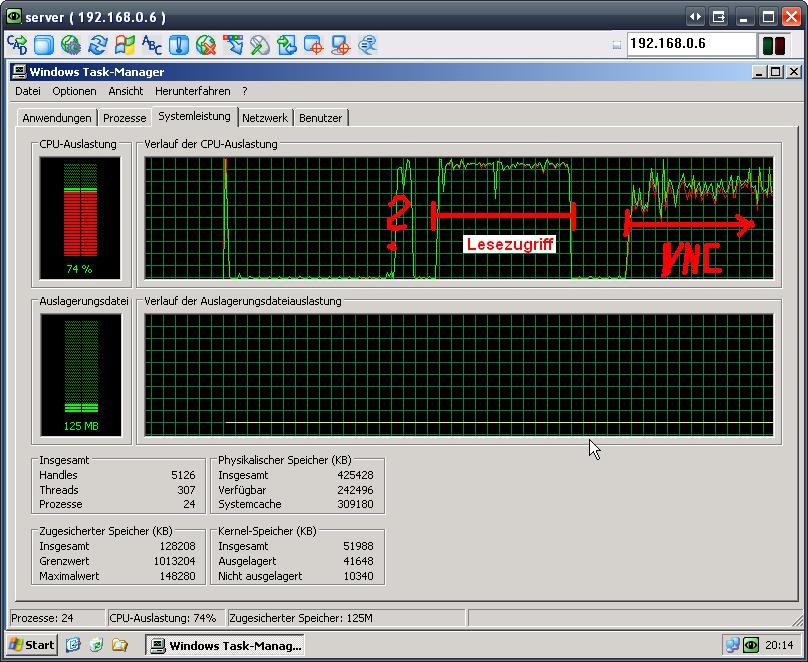
Task: Open the chat speech bubbles icon
Action: [x=367, y=45]
